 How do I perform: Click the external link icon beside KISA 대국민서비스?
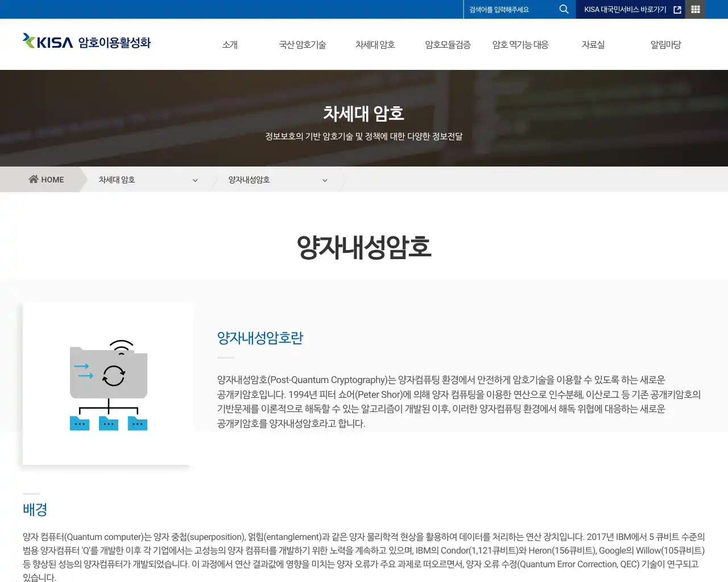(677, 10)
